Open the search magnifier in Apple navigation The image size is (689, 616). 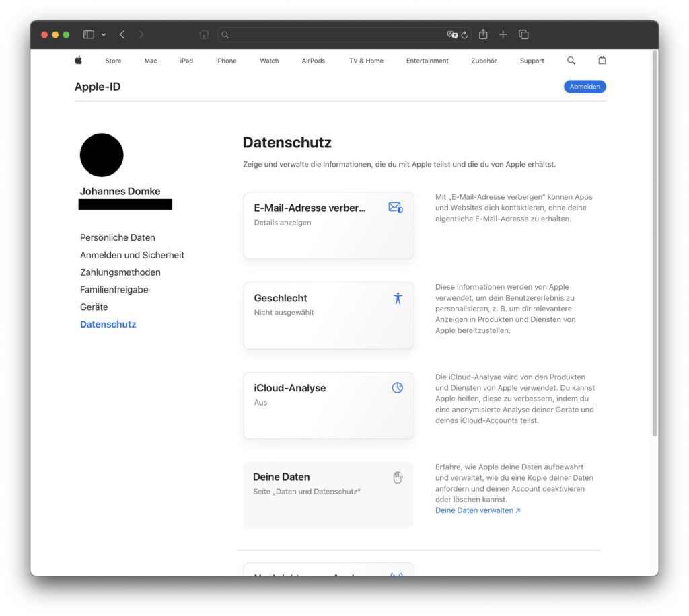[571, 60]
